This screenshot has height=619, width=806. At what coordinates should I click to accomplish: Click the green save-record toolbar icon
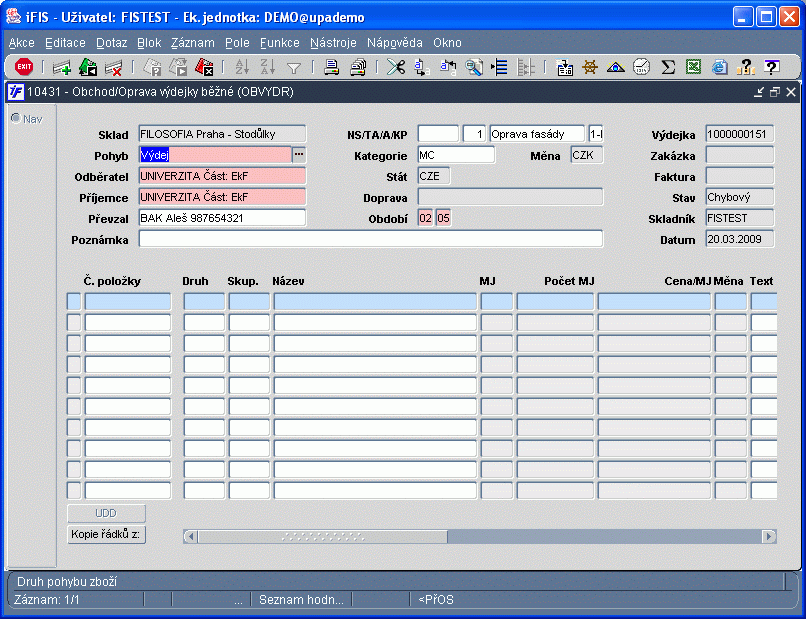click(x=88, y=67)
